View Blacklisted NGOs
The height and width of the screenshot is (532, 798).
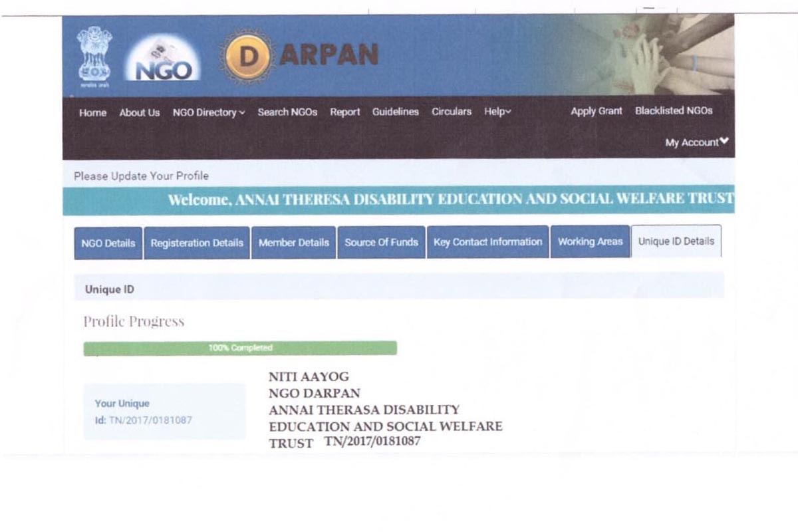(674, 110)
